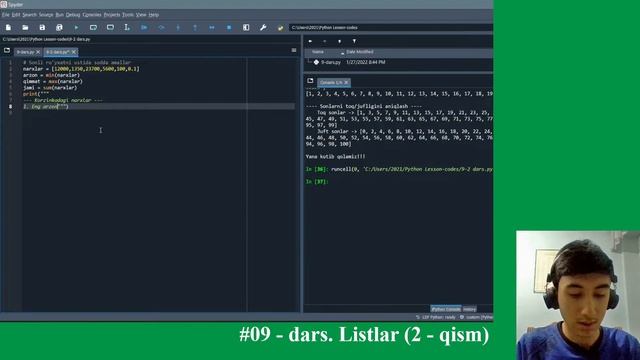Click the Yana kutib qolamiz console output
Viewport: 640px width, 360px height.
coord(336,156)
